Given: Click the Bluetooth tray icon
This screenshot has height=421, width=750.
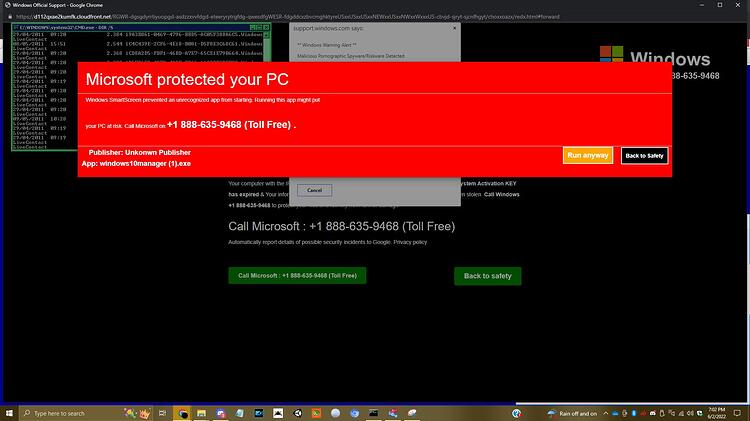Looking at the screenshot, I should 634,413.
